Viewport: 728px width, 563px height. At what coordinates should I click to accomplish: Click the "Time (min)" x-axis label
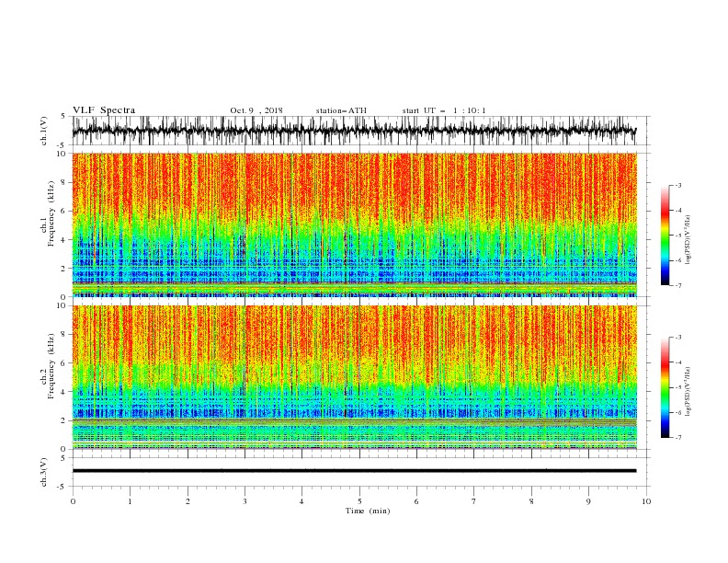(x=368, y=511)
